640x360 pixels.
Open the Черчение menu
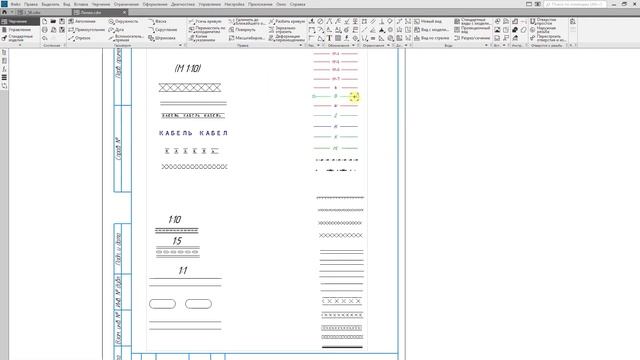coord(101,4)
